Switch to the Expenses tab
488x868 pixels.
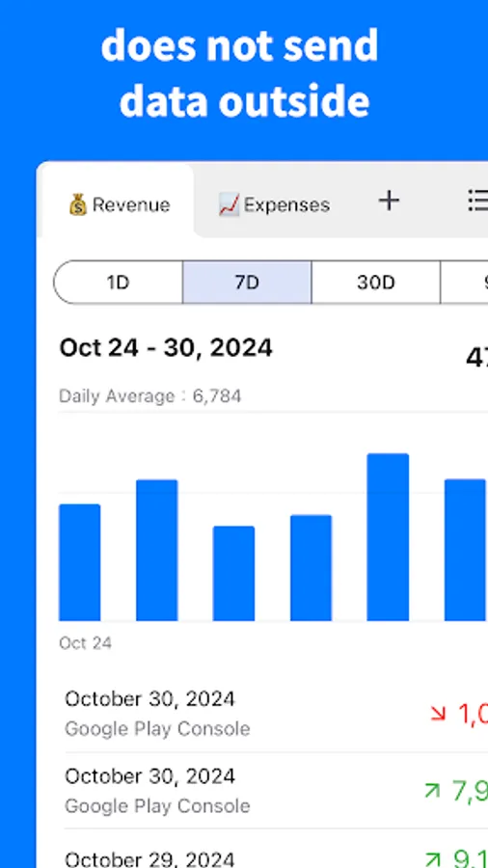pos(274,205)
